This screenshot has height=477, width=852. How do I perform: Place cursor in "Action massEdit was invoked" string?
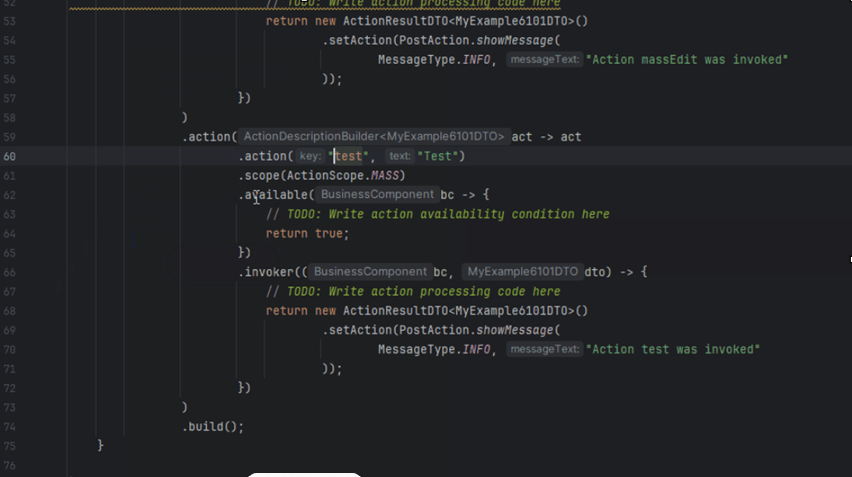[x=686, y=60]
